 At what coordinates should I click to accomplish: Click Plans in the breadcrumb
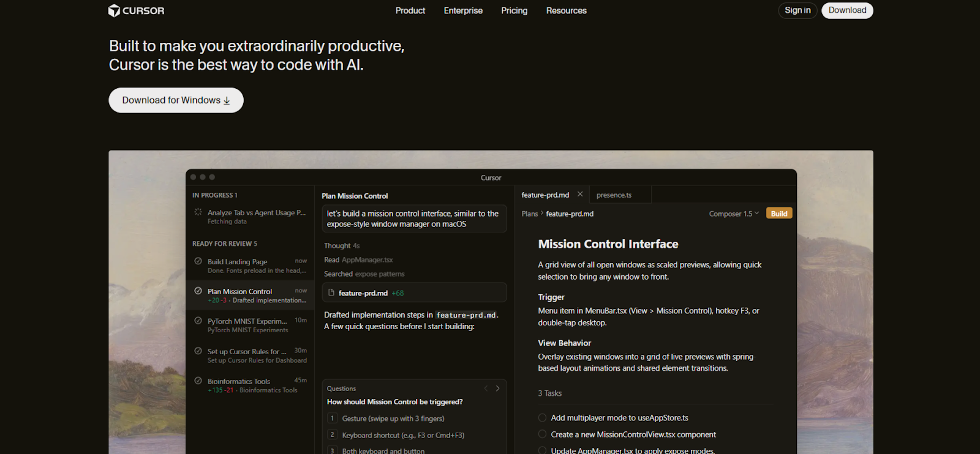tap(530, 214)
